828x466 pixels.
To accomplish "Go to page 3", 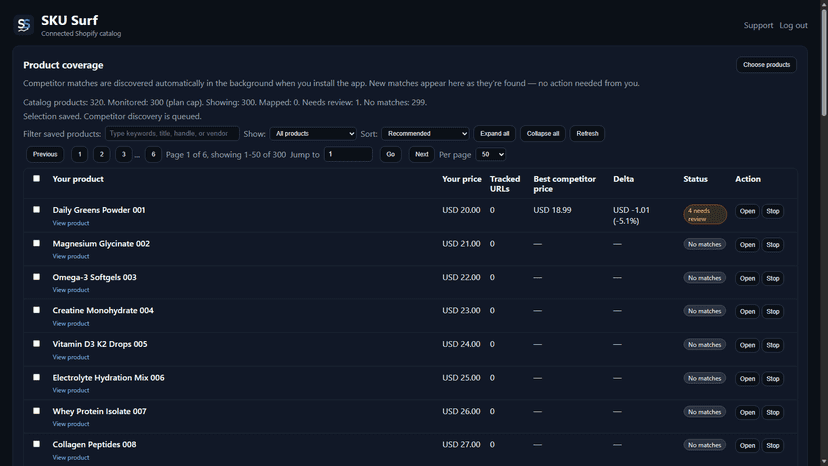I will click(x=124, y=154).
